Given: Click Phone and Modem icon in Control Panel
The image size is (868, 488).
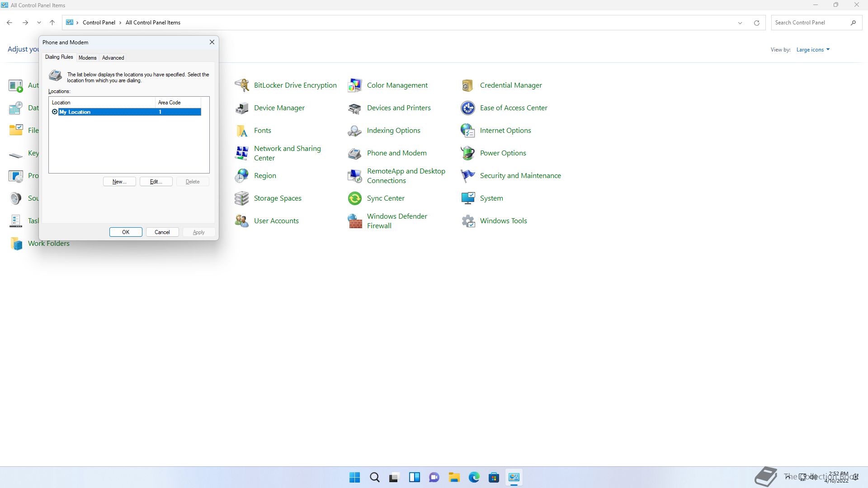Looking at the screenshot, I should point(355,153).
